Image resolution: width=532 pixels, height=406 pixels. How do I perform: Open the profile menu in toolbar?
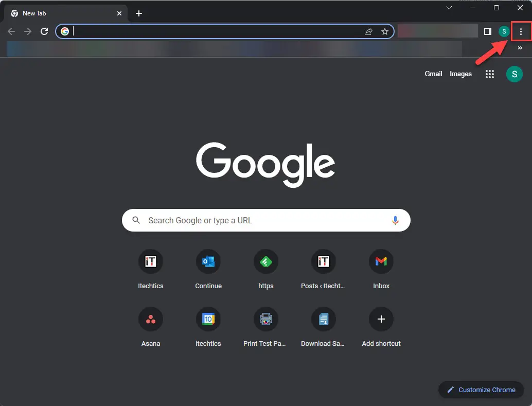pos(504,31)
